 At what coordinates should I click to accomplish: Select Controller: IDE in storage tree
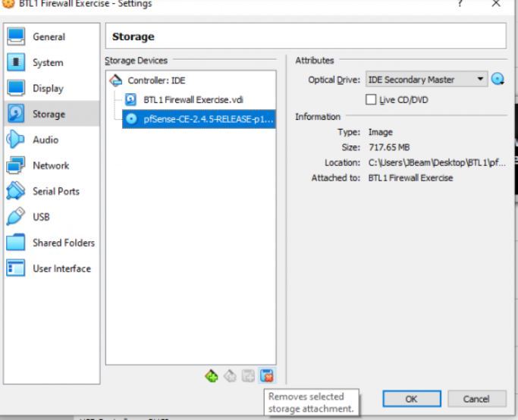coord(156,80)
